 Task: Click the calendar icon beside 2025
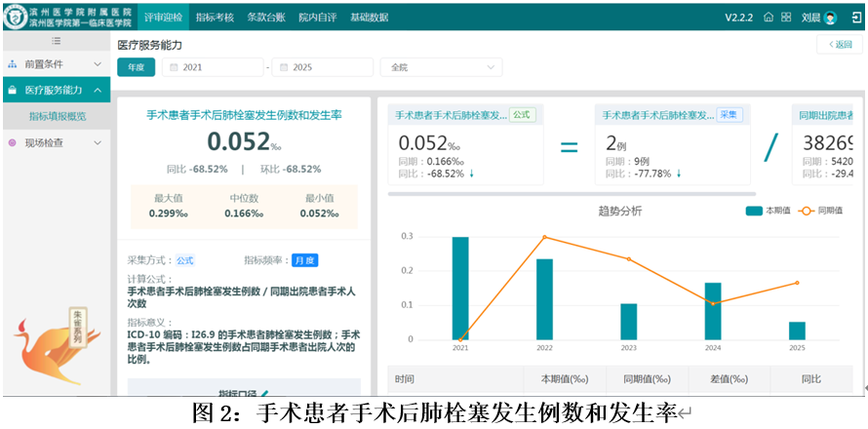[x=284, y=67]
